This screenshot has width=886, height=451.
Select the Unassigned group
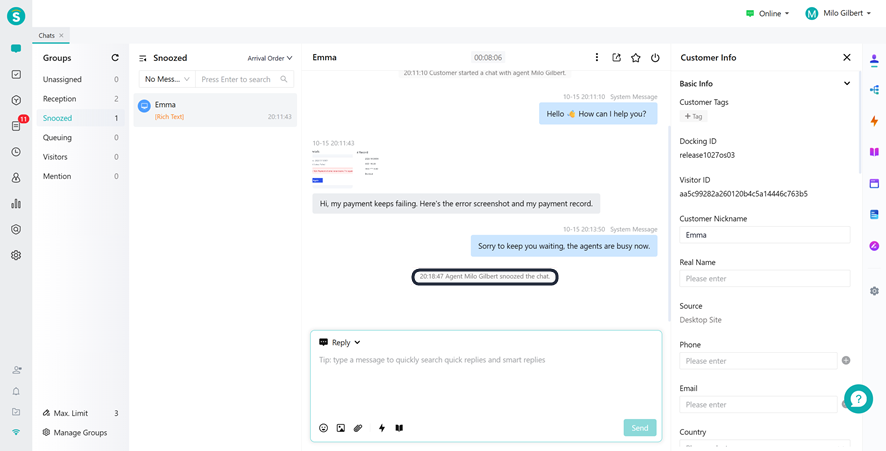click(x=81, y=80)
